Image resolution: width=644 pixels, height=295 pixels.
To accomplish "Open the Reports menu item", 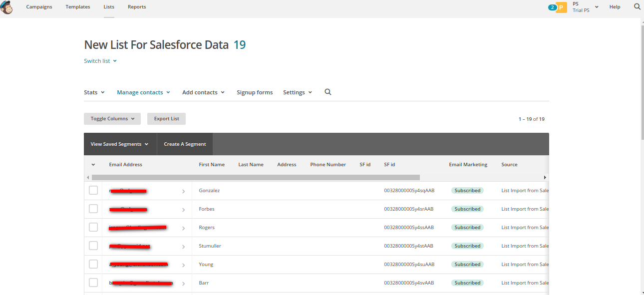I will pyautogui.click(x=137, y=7).
